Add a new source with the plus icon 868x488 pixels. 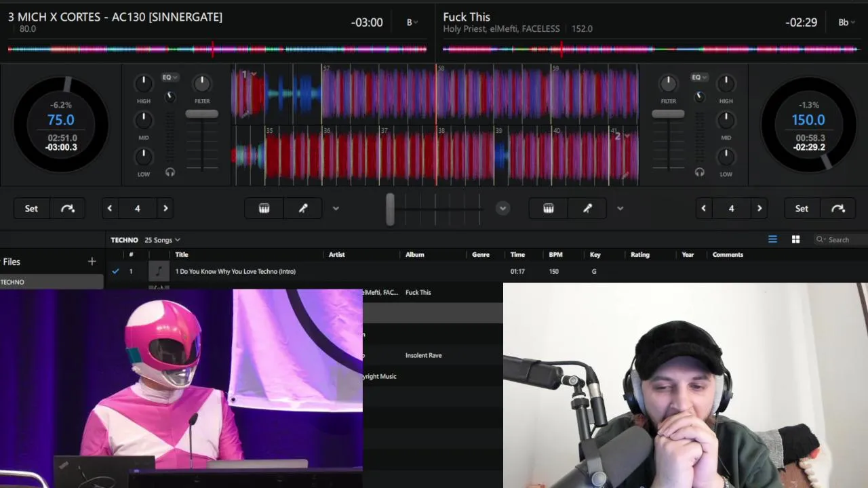click(x=92, y=262)
